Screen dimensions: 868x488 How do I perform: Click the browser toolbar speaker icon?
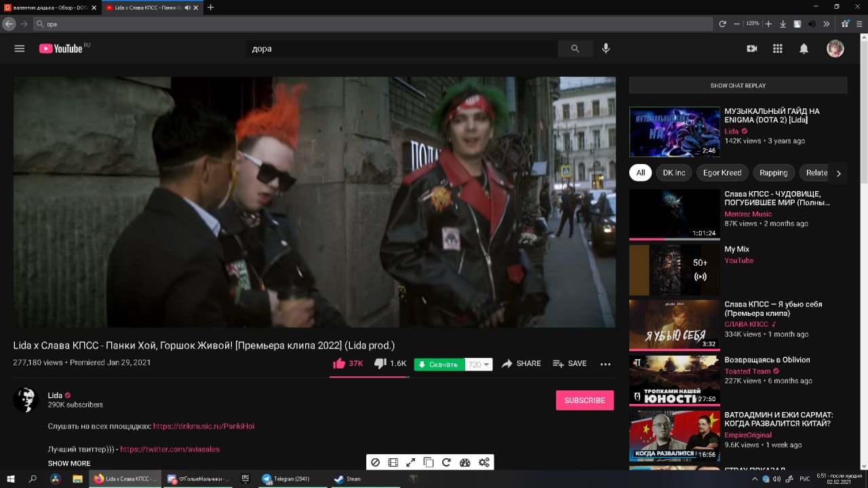tap(812, 24)
